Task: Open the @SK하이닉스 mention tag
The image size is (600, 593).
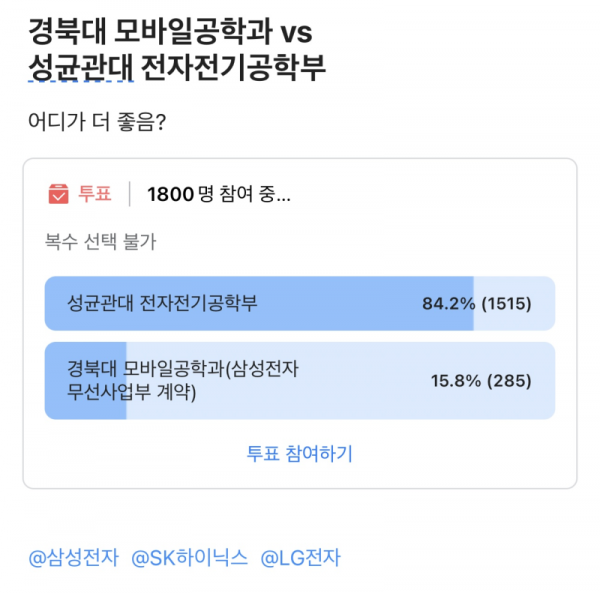Action: pos(190,558)
